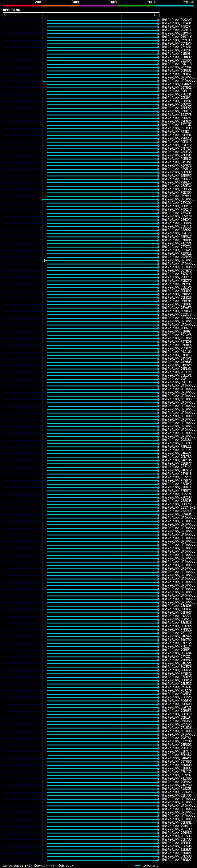
Task: Open hit UniRef100_P11481
Action: [x=177, y=23]
